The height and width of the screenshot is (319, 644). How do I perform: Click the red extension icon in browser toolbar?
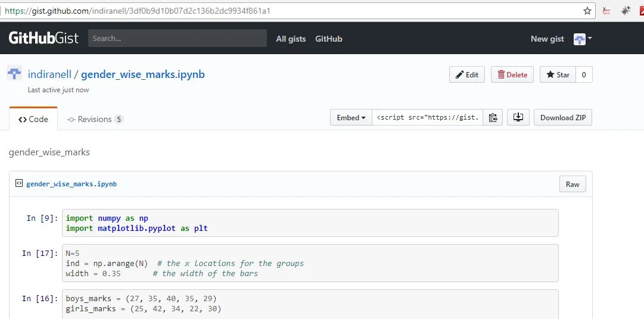(x=606, y=11)
